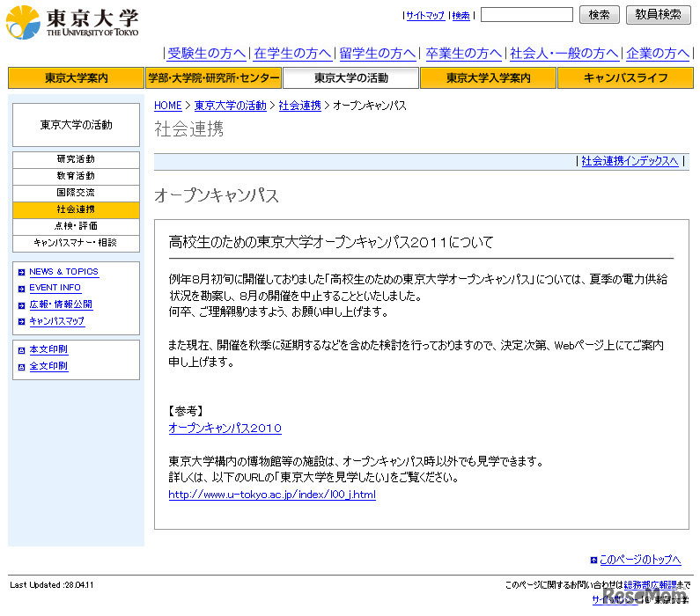Click arrow icon beside NEWS & TOPICS
Screen dimensions: 700x616
[x=21, y=273]
